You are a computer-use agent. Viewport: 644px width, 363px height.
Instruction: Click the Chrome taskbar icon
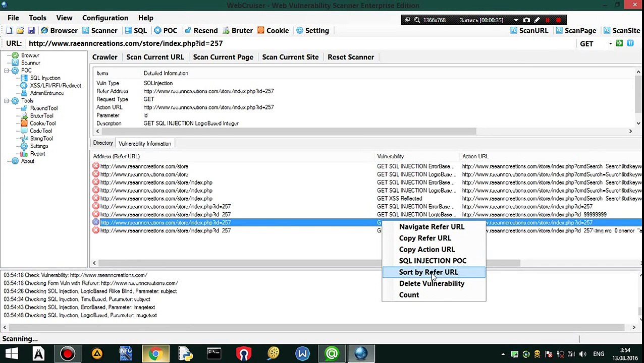point(155,354)
